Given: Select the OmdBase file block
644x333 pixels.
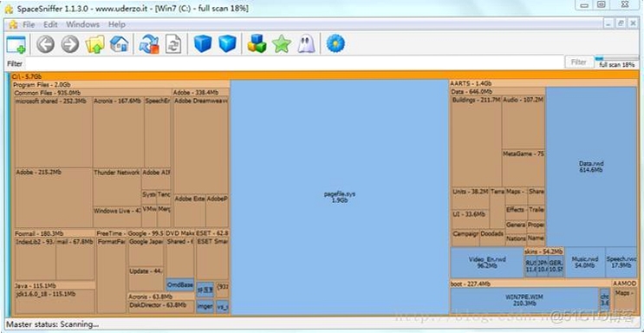Looking at the screenshot, I should click(x=180, y=284).
